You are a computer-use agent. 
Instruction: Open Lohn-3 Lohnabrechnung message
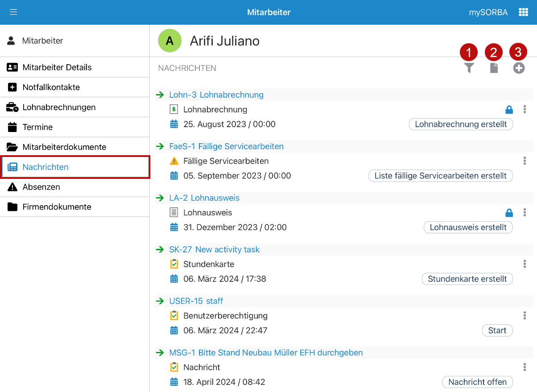216,95
